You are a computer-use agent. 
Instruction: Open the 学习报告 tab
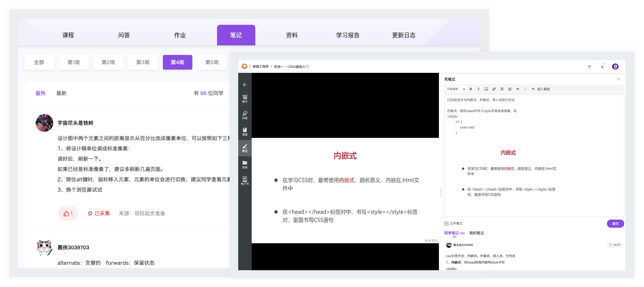pos(348,35)
